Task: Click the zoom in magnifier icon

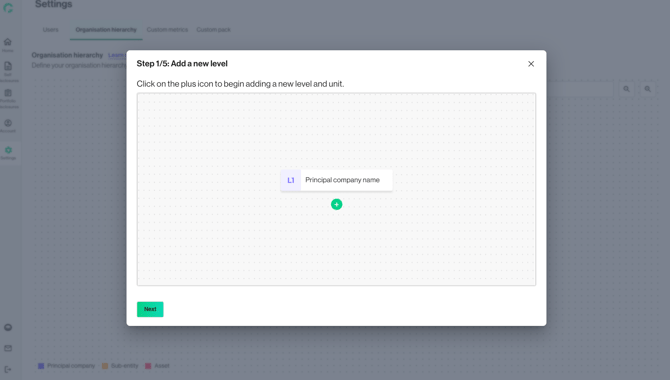Action: coord(648,89)
